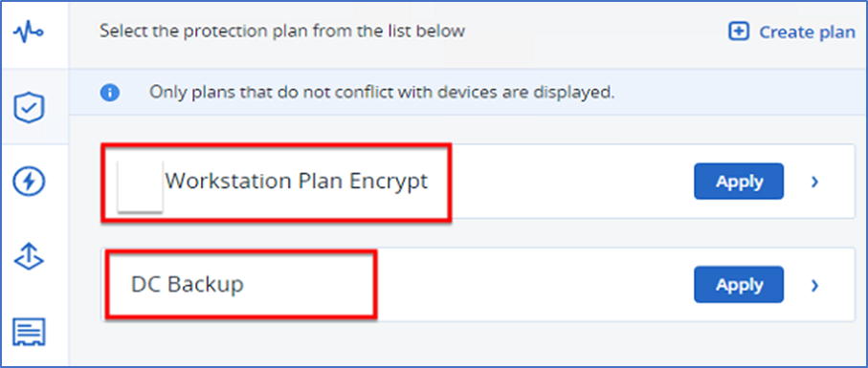
Task: Click the blue info circle icon
Action: 110,93
